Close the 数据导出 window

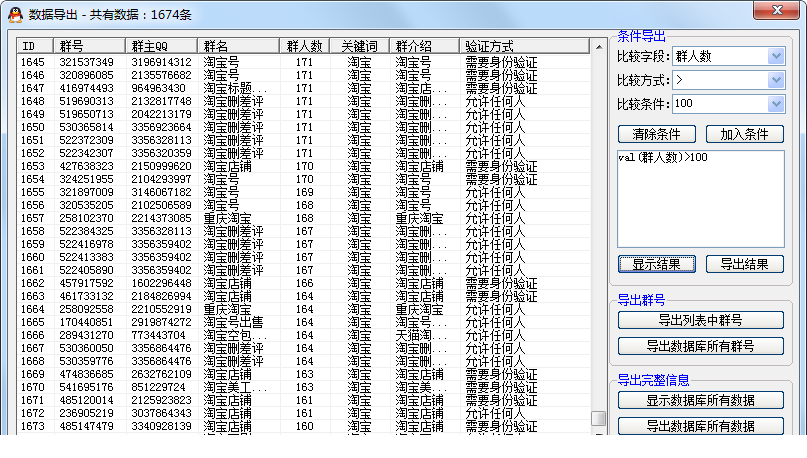777,10
